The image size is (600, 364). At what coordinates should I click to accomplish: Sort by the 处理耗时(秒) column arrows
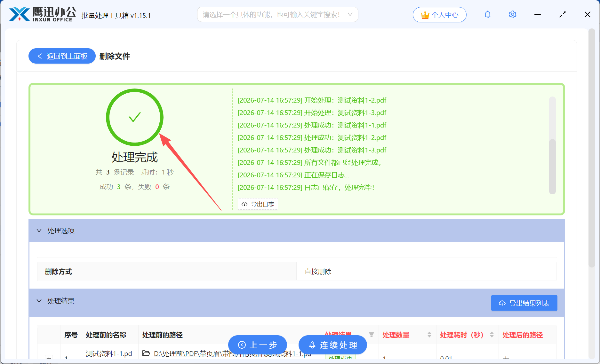pyautogui.click(x=492, y=335)
